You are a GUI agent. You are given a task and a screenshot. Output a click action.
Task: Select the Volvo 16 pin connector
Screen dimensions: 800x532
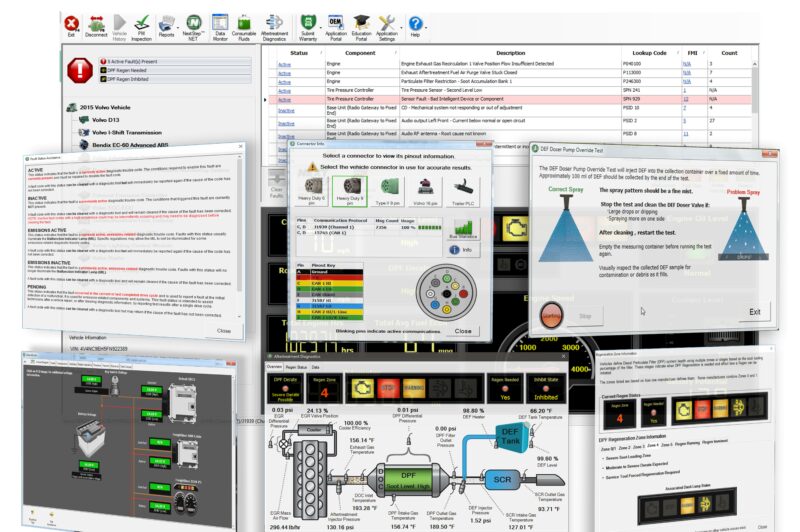425,191
